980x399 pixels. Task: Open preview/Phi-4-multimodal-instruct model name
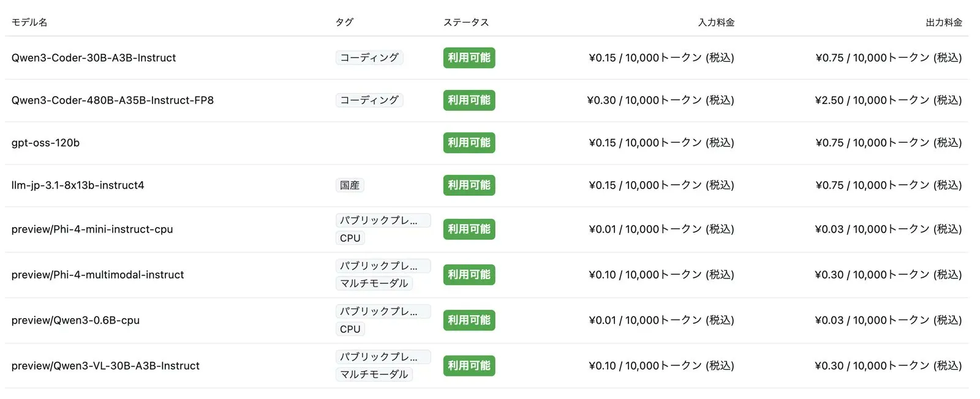click(97, 275)
